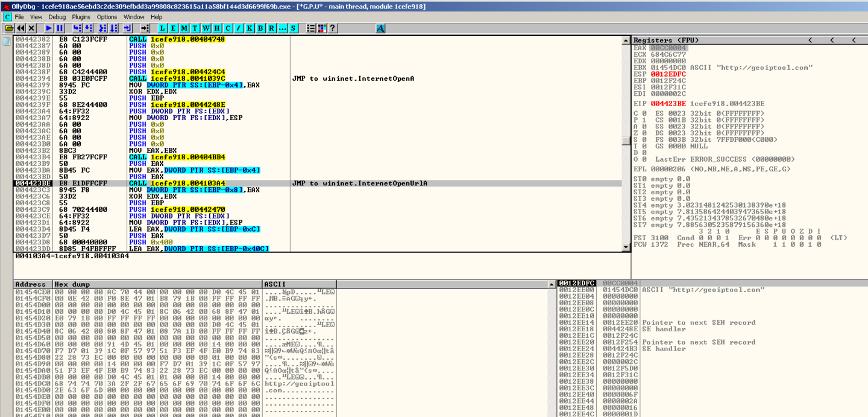Open the Debug menu
Image resolution: width=868 pixels, height=417 pixels.
pyautogui.click(x=57, y=17)
